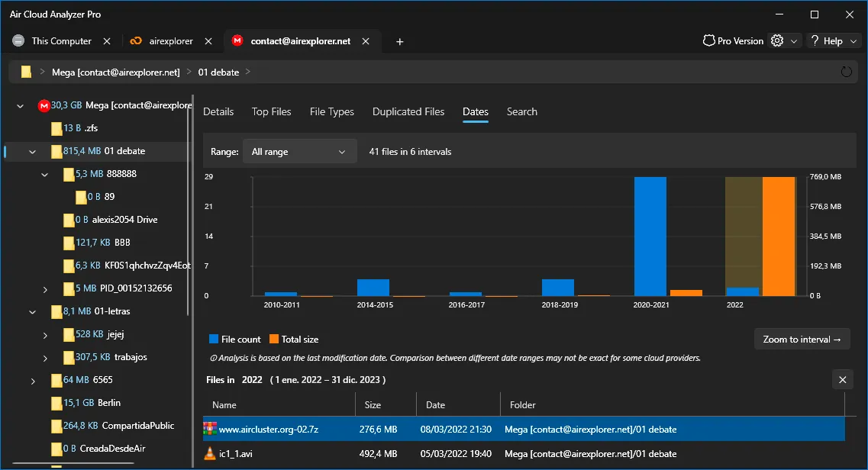Switch to the Top Files tab
Screen dimensions: 868x470
point(271,111)
